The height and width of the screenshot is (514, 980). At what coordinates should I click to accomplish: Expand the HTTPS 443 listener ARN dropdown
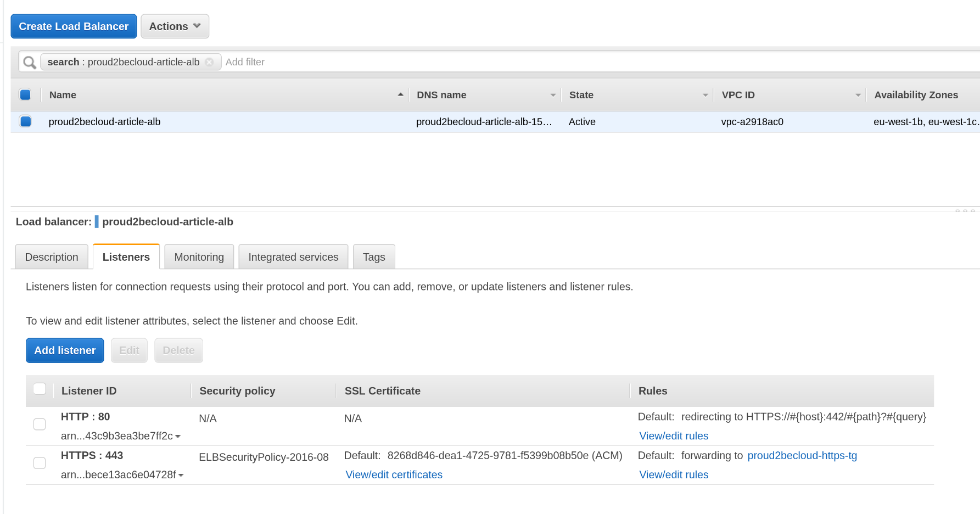click(x=181, y=476)
